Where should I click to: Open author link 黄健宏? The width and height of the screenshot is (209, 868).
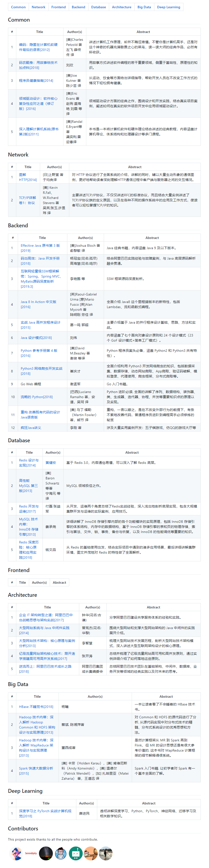(x=51, y=463)
